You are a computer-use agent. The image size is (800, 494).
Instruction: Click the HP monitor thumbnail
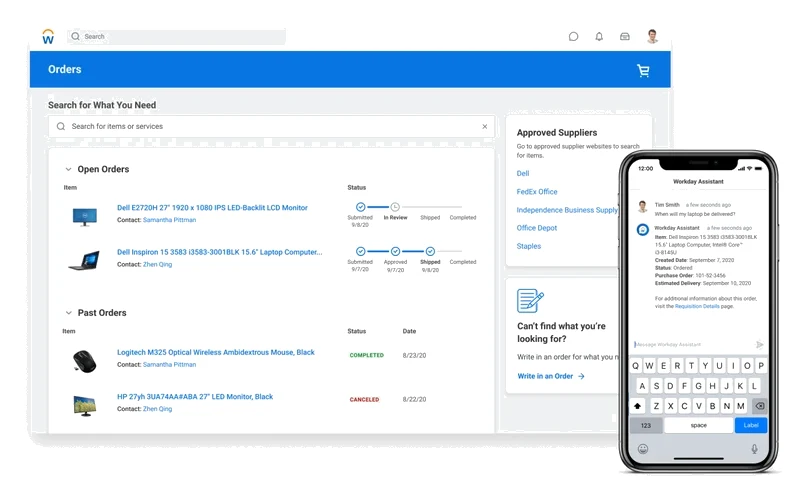pyautogui.click(x=84, y=406)
